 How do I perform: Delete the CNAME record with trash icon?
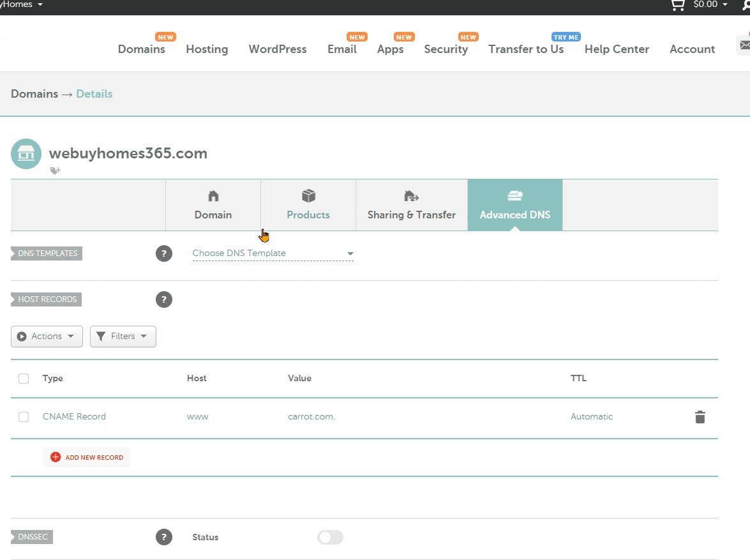pos(700,417)
